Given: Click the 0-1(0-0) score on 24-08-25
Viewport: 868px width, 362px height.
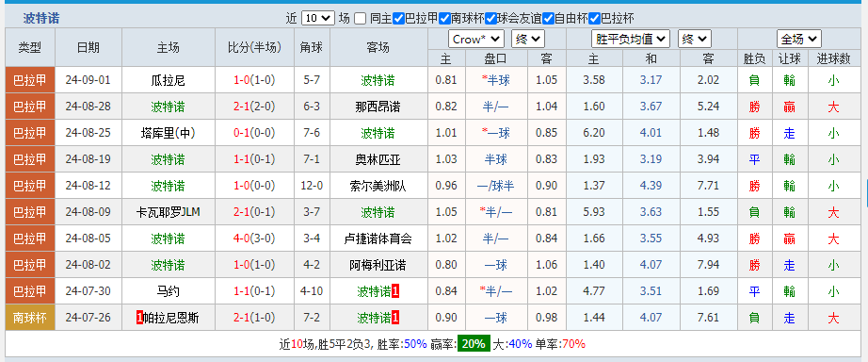Looking at the screenshot, I should click(x=254, y=133).
